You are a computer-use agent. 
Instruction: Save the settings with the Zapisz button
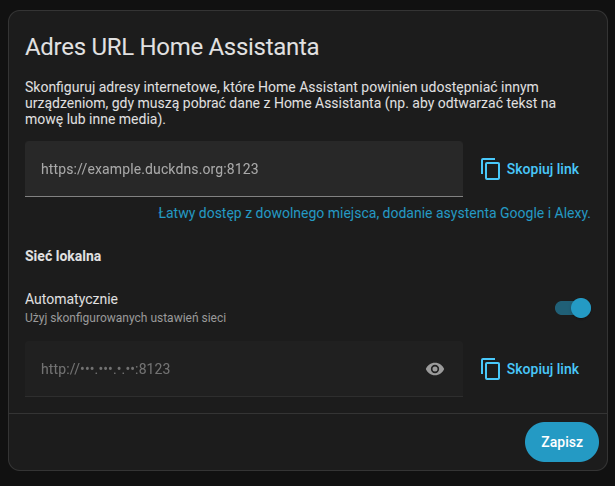tap(561, 442)
